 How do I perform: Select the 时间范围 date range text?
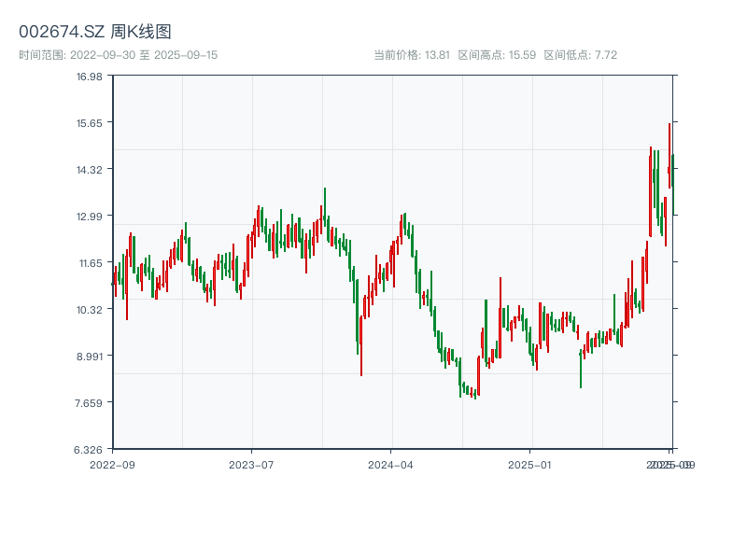click(x=118, y=55)
